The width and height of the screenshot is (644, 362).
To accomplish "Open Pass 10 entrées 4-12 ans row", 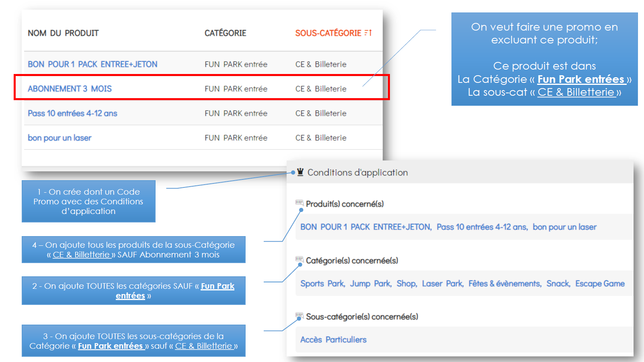I will tap(72, 113).
